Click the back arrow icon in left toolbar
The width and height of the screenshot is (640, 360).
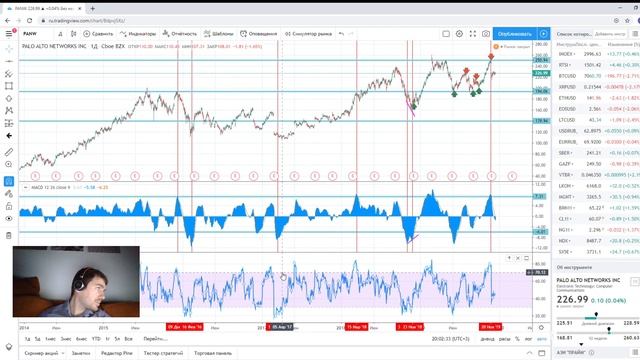click(9, 136)
